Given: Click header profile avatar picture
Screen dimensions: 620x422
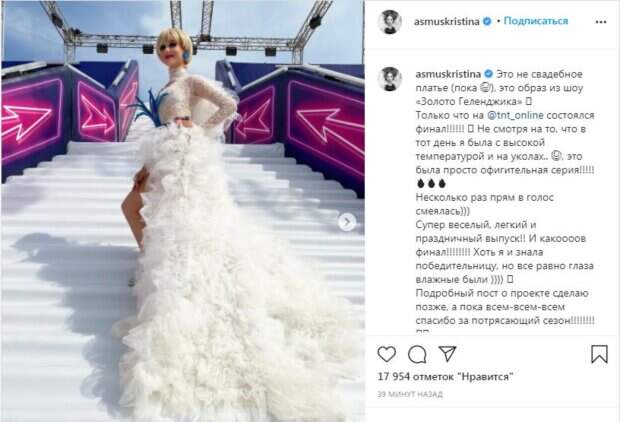Looking at the screenshot, I should point(389,22).
